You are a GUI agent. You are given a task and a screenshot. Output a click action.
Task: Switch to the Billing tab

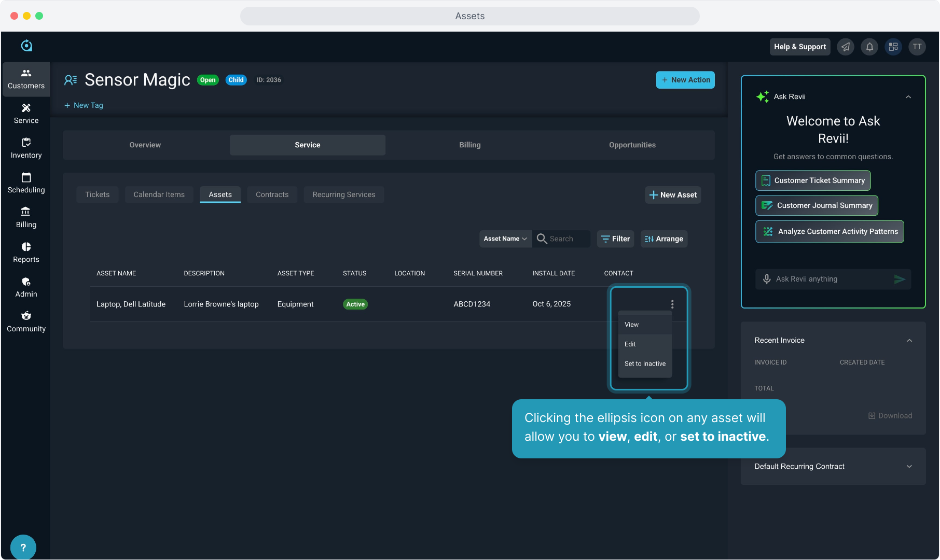(x=469, y=145)
